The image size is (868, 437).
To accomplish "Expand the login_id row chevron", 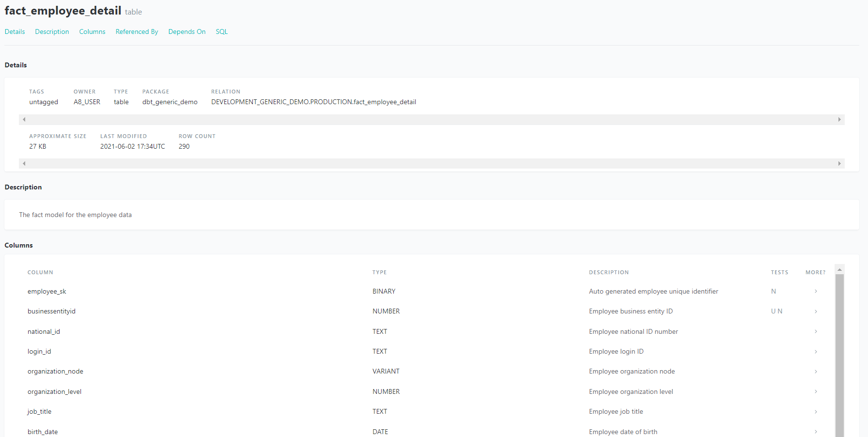I will (x=816, y=352).
